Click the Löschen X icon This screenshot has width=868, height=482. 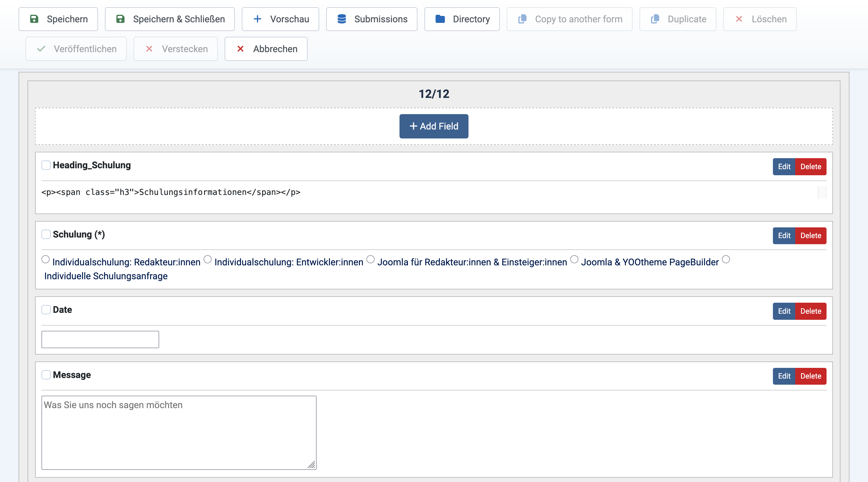tap(739, 19)
